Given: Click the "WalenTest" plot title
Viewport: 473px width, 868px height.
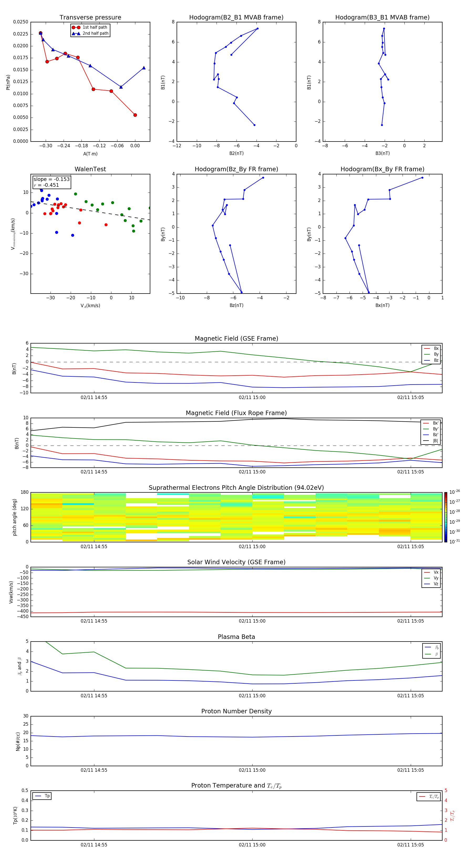Looking at the screenshot, I should pos(90,169).
